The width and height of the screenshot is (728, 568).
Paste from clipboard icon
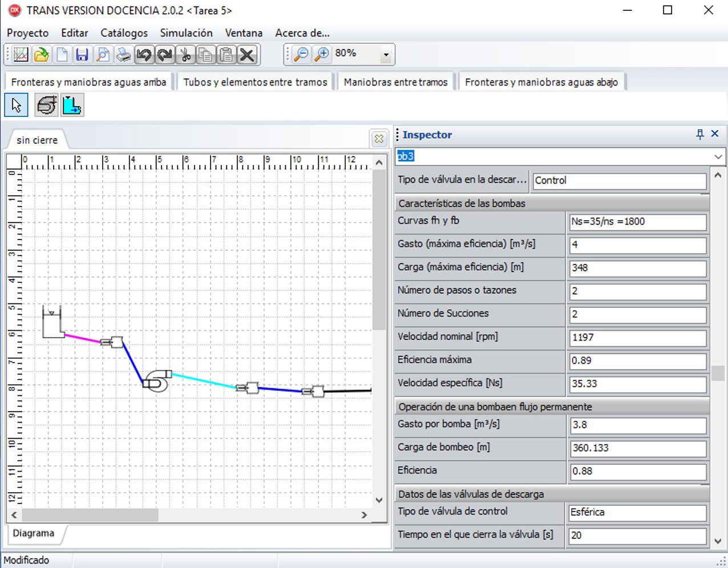tap(226, 55)
